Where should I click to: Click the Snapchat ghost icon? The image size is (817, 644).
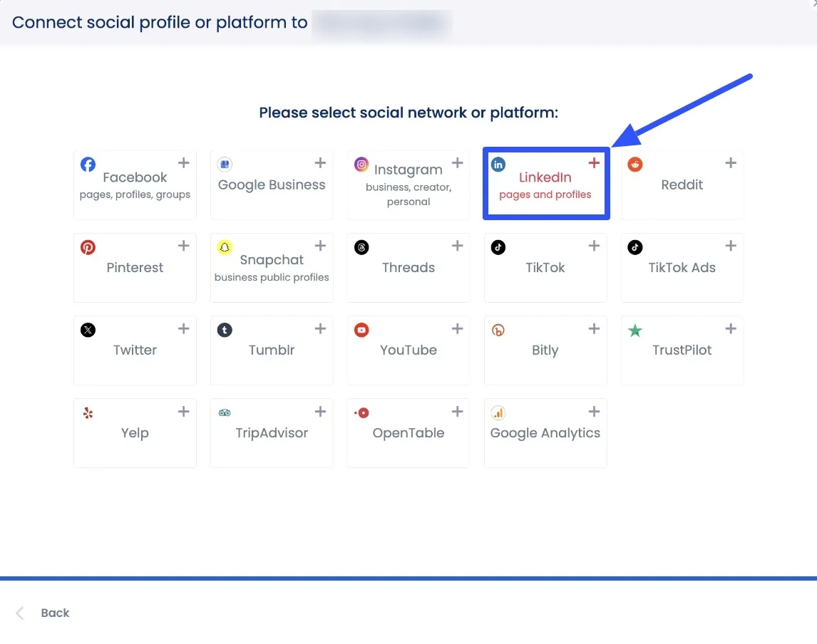click(x=225, y=247)
